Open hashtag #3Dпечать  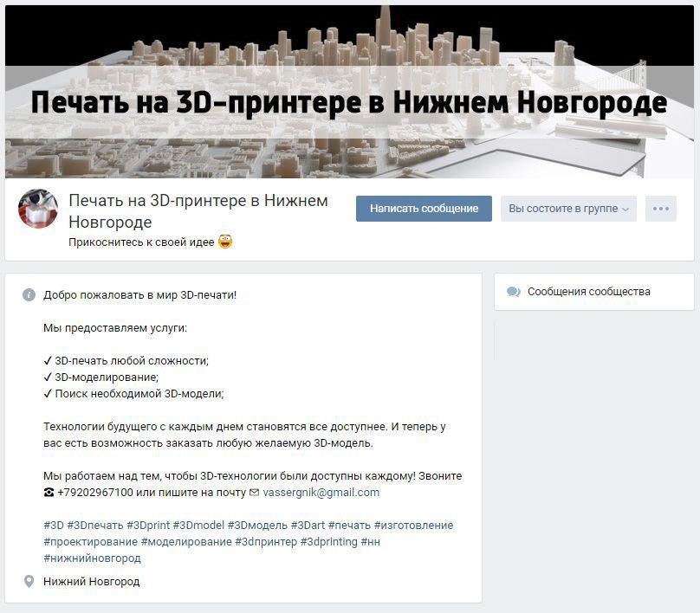pos(95,525)
